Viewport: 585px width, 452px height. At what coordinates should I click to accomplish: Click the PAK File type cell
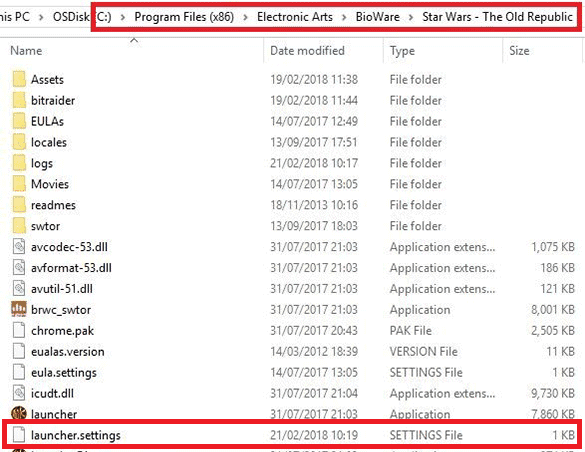point(411,330)
